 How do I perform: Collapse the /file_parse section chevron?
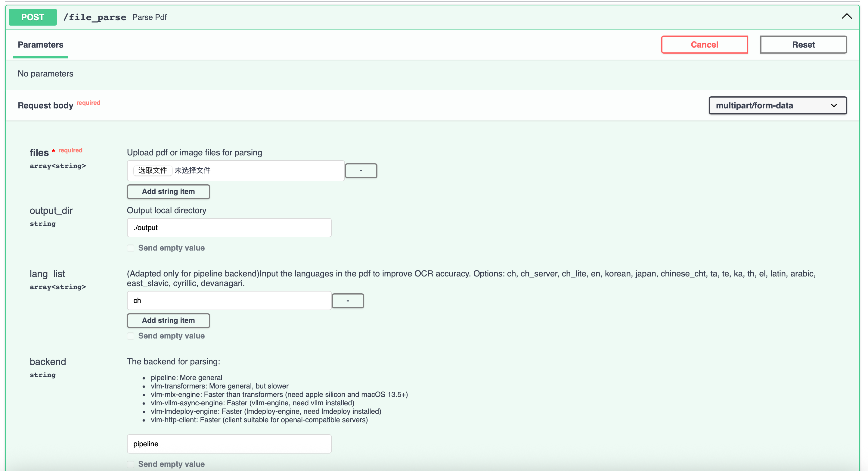click(846, 17)
